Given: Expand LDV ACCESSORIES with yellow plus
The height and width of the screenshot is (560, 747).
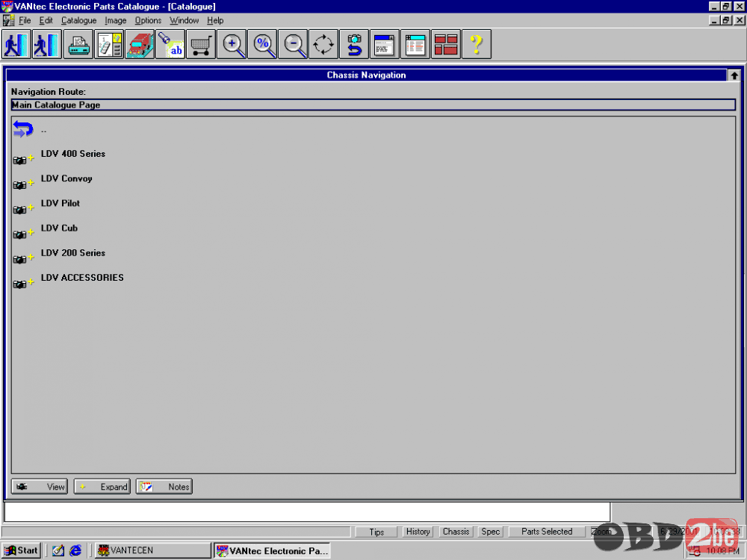Looking at the screenshot, I should [x=31, y=281].
